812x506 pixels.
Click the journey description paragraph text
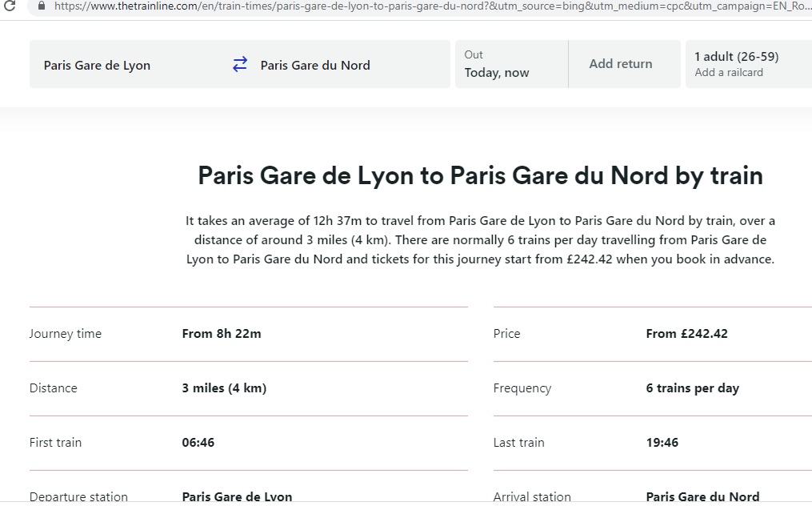pos(480,239)
